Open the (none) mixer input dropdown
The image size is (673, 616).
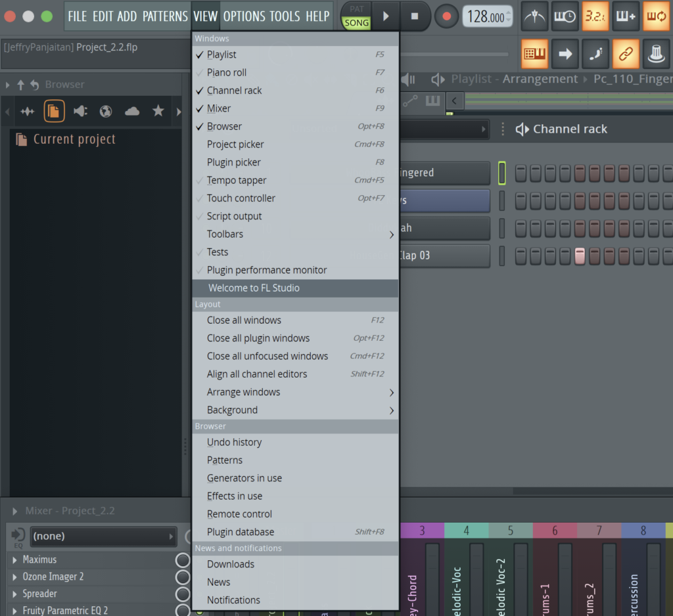[103, 536]
